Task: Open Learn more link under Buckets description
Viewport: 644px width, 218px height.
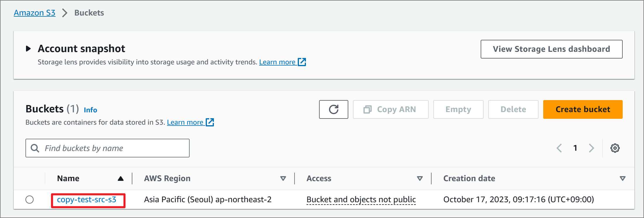Action: [x=185, y=122]
